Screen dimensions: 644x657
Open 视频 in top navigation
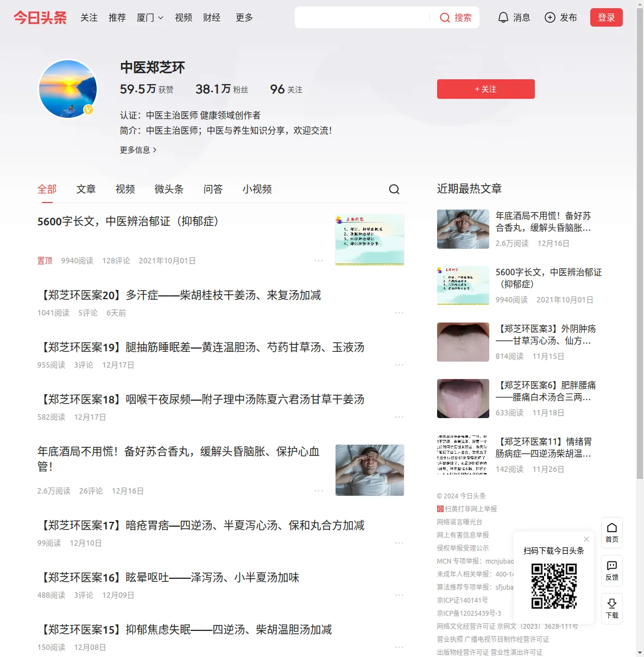click(184, 18)
